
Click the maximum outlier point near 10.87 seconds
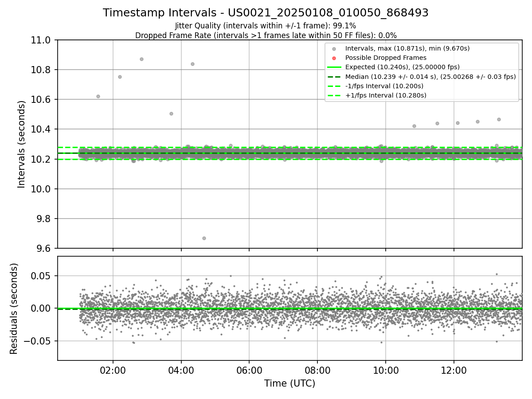(x=141, y=59)
